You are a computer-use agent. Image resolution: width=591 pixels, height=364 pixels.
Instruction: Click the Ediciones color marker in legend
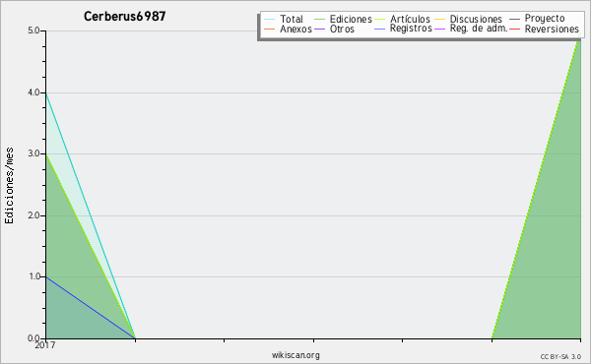pyautogui.click(x=319, y=20)
